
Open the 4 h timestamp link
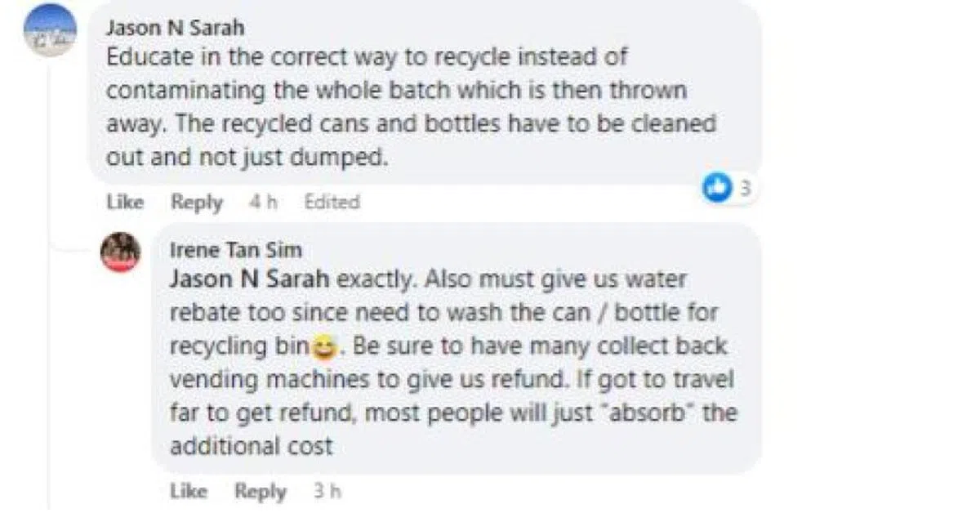tap(262, 202)
